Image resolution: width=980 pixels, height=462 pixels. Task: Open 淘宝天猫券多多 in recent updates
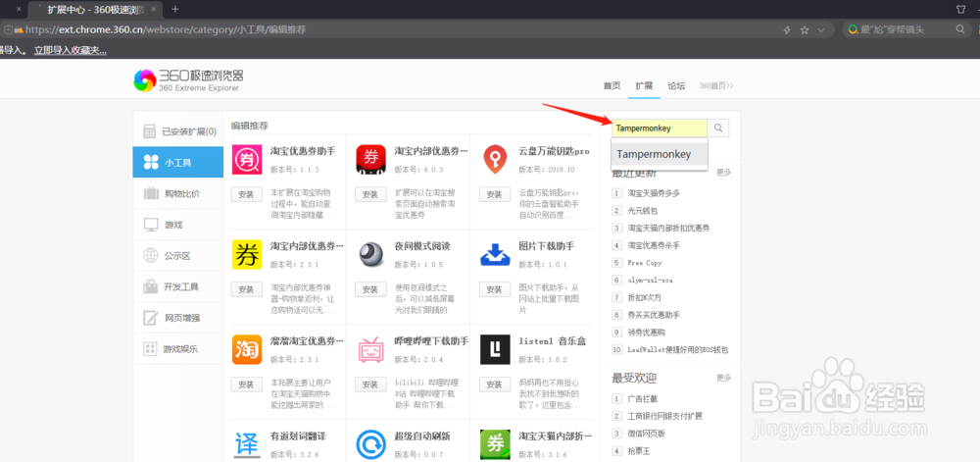654,193
